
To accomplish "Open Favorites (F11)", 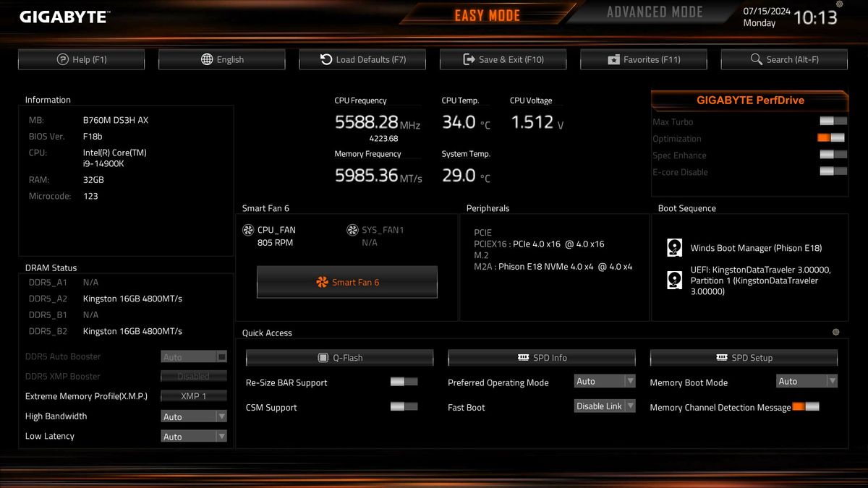I will [x=644, y=59].
